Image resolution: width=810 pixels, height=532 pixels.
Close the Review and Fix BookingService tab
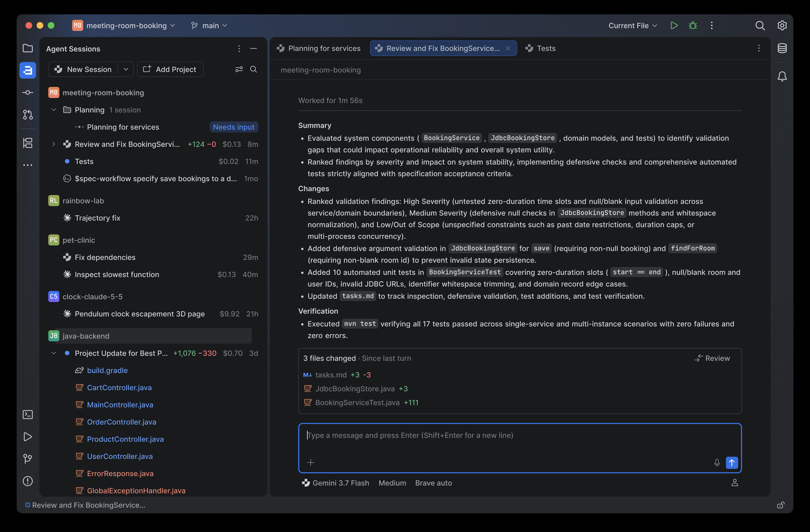click(x=508, y=48)
